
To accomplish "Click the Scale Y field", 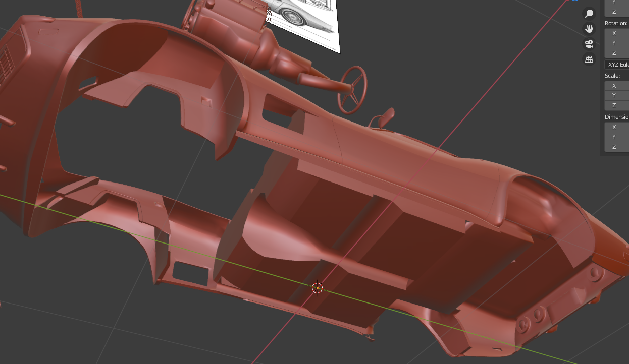I will pyautogui.click(x=617, y=95).
